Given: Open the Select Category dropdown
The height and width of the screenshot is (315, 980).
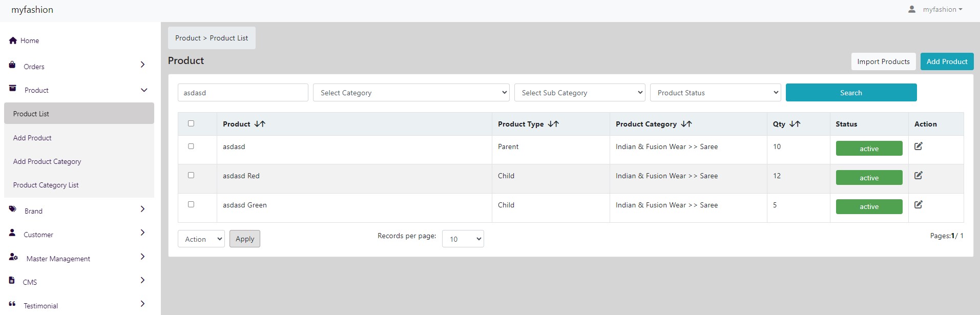Looking at the screenshot, I should coord(411,93).
